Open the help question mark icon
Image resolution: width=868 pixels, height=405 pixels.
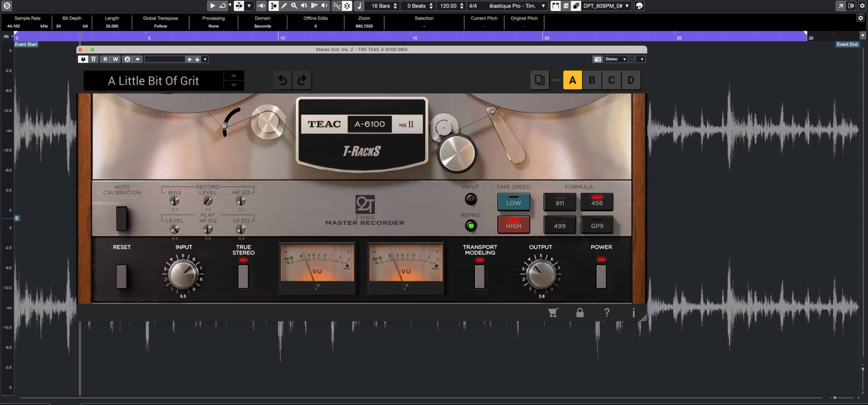607,312
